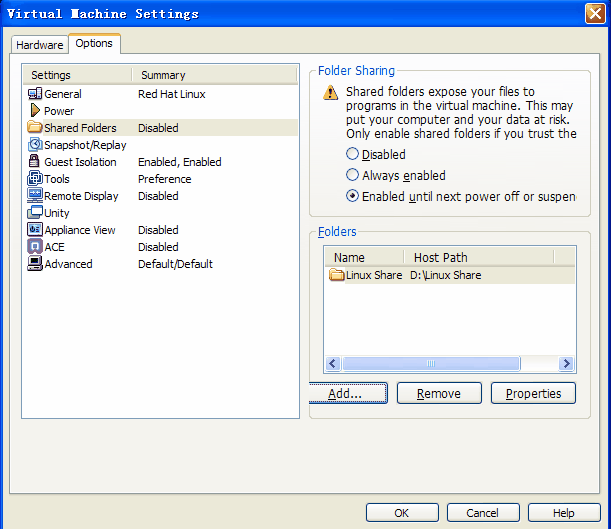This screenshot has width=611, height=529.
Task: Choose Always enabled folder sharing
Action: pyautogui.click(x=352, y=176)
